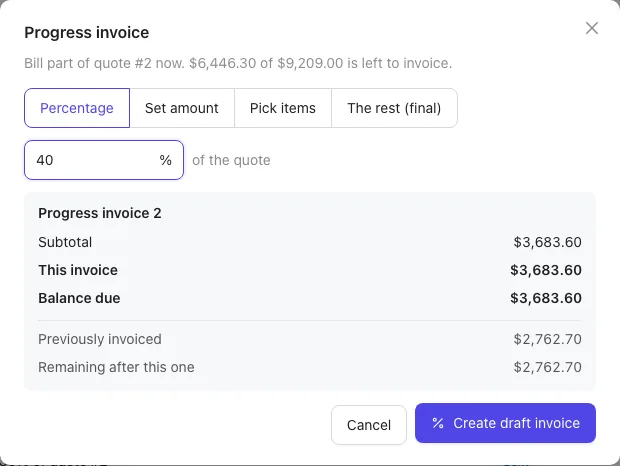Click the Remaining after this one value
620x466 pixels.
547,367
